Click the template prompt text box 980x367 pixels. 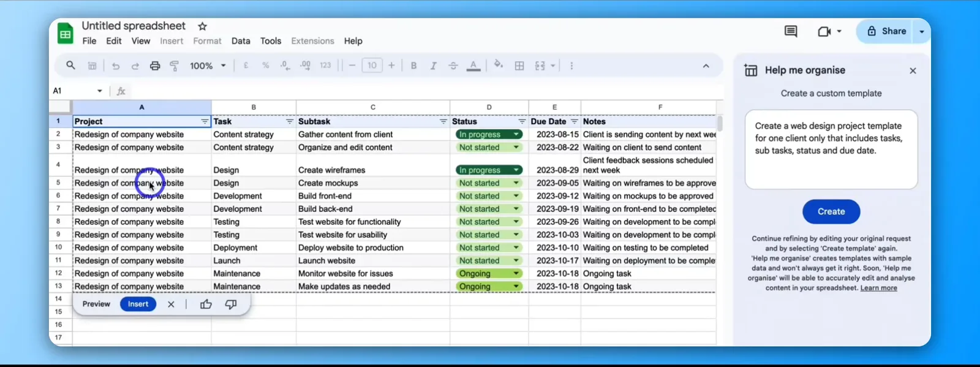[831, 149]
